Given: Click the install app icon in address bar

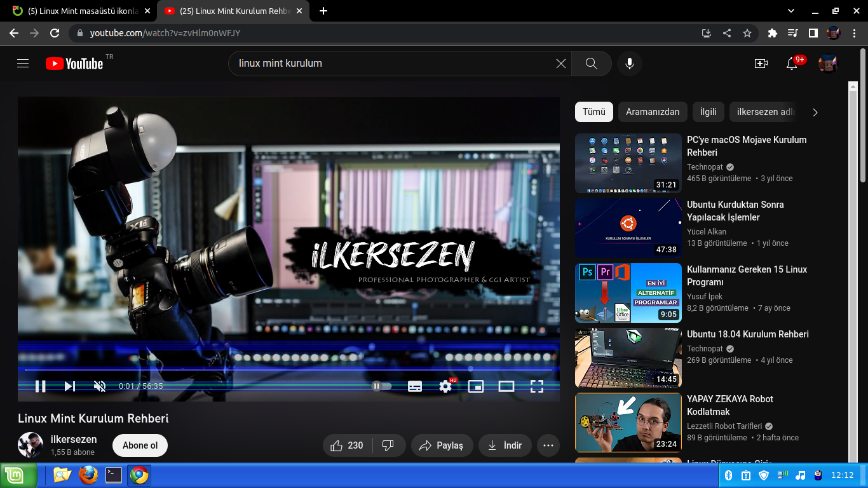Looking at the screenshot, I should tap(706, 33).
